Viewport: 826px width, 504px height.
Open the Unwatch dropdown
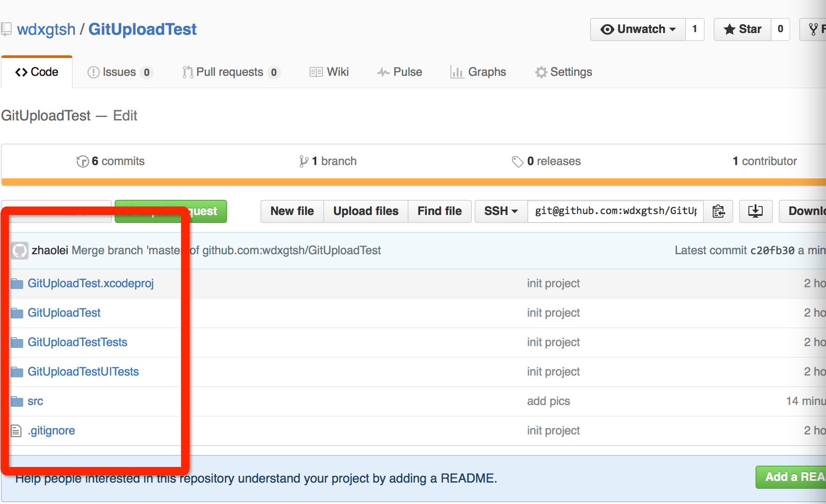(x=638, y=29)
